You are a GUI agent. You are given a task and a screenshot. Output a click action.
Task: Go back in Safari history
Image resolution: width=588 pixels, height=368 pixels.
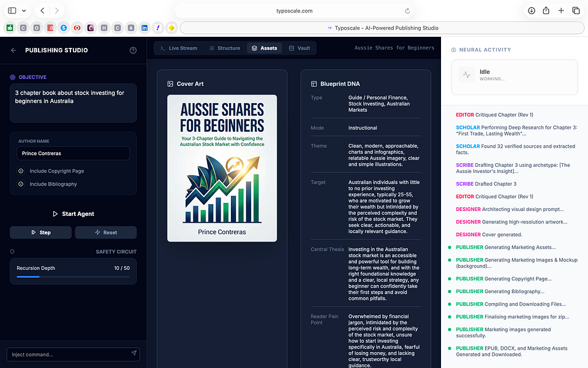point(42,10)
